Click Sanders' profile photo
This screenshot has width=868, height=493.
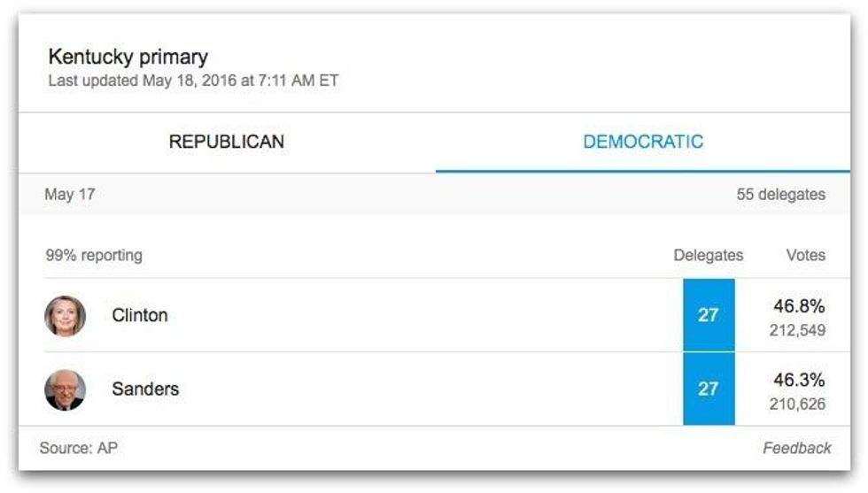66,389
